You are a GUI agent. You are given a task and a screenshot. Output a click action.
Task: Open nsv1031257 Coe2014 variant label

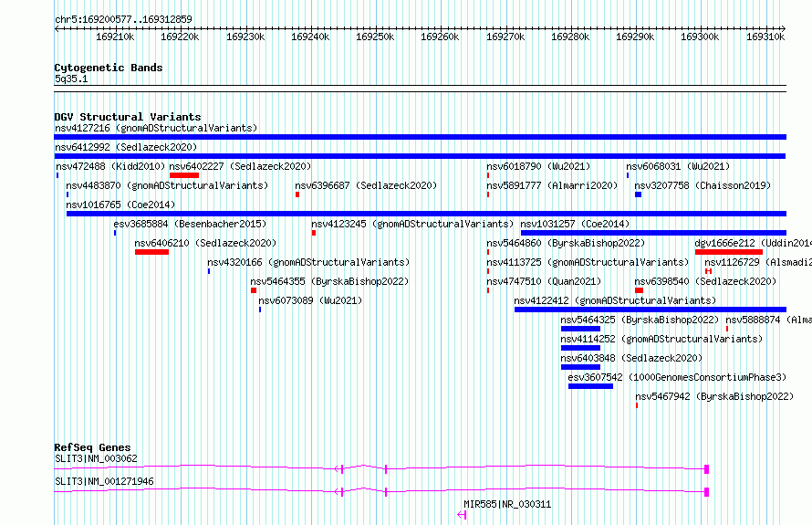pyautogui.click(x=575, y=224)
